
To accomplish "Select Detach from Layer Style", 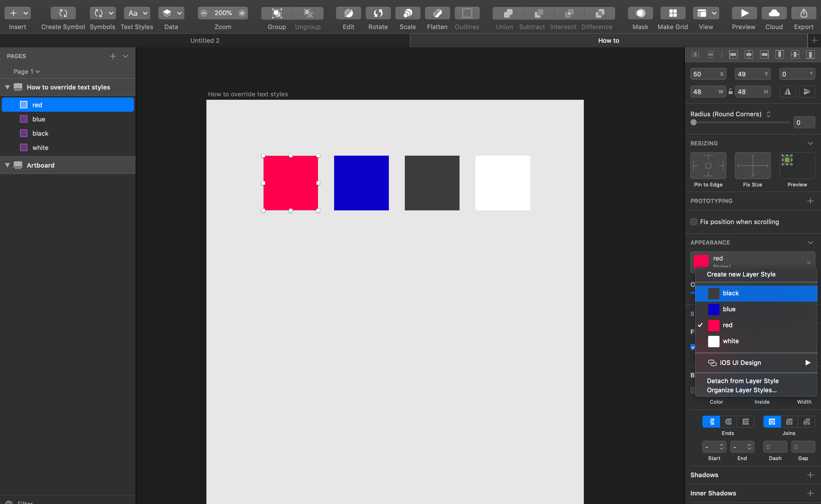I will pyautogui.click(x=742, y=381).
